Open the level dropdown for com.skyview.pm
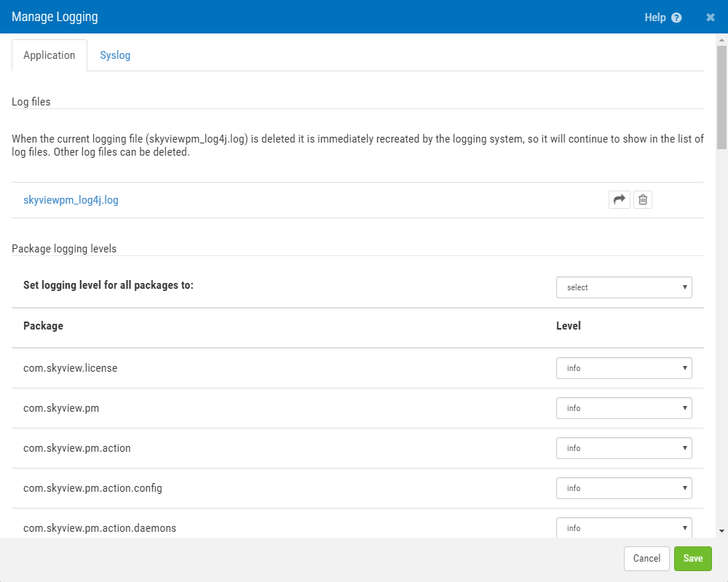The image size is (728, 582). [624, 408]
